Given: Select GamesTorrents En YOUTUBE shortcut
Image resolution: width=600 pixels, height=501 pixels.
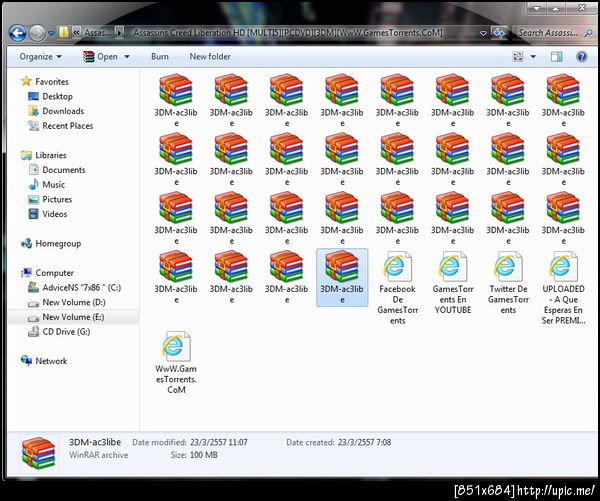Looking at the screenshot, I should point(453,282).
